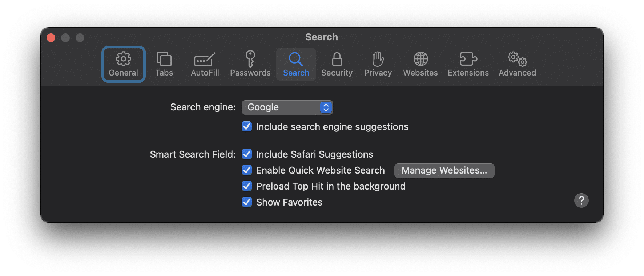The width and height of the screenshot is (644, 276).
Task: Toggle Enable Quick Website Search
Action: (247, 170)
